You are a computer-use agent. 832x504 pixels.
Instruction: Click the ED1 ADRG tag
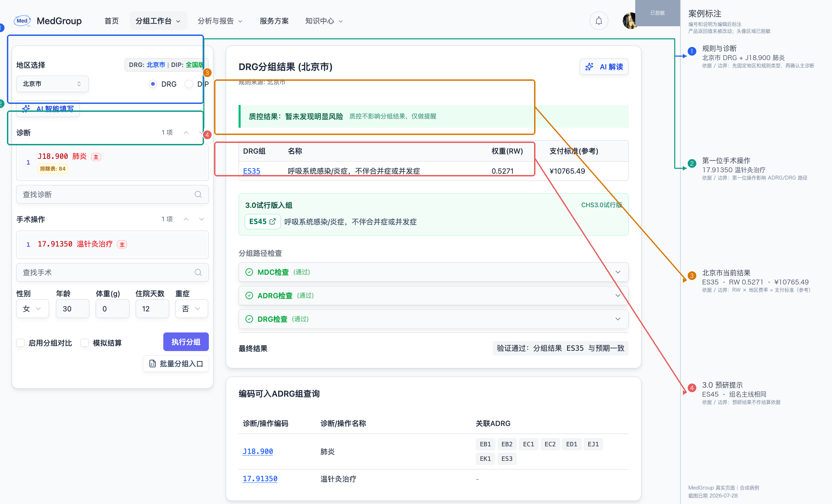[x=572, y=444]
